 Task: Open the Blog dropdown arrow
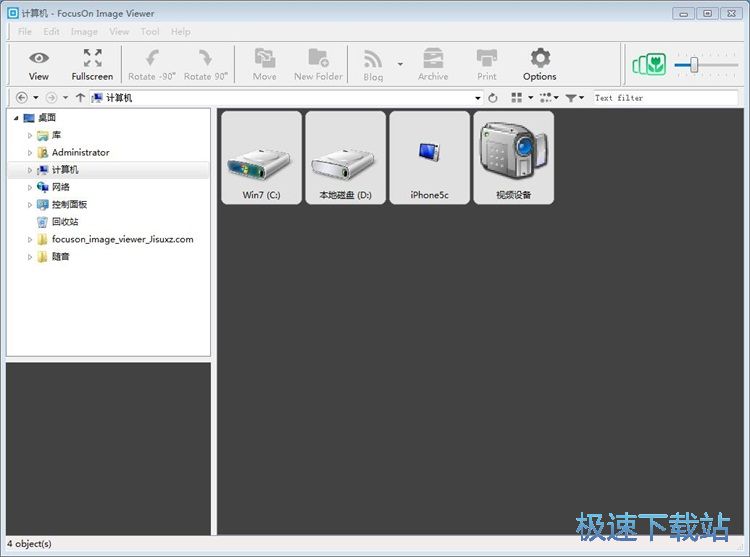click(x=400, y=65)
